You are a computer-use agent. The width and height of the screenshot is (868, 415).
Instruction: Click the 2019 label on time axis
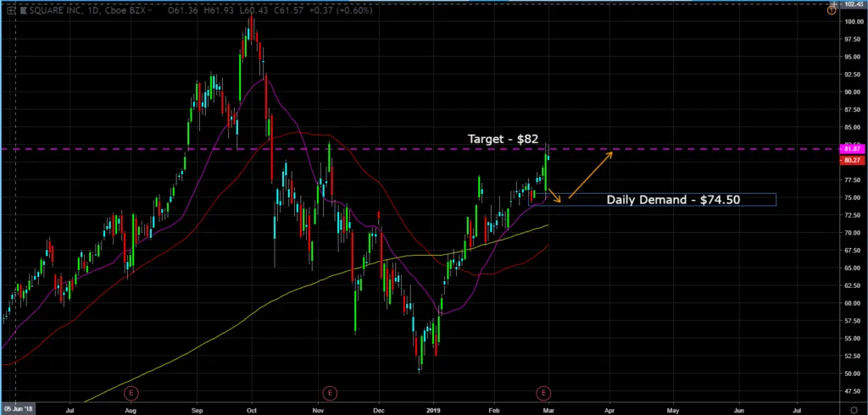434,411
